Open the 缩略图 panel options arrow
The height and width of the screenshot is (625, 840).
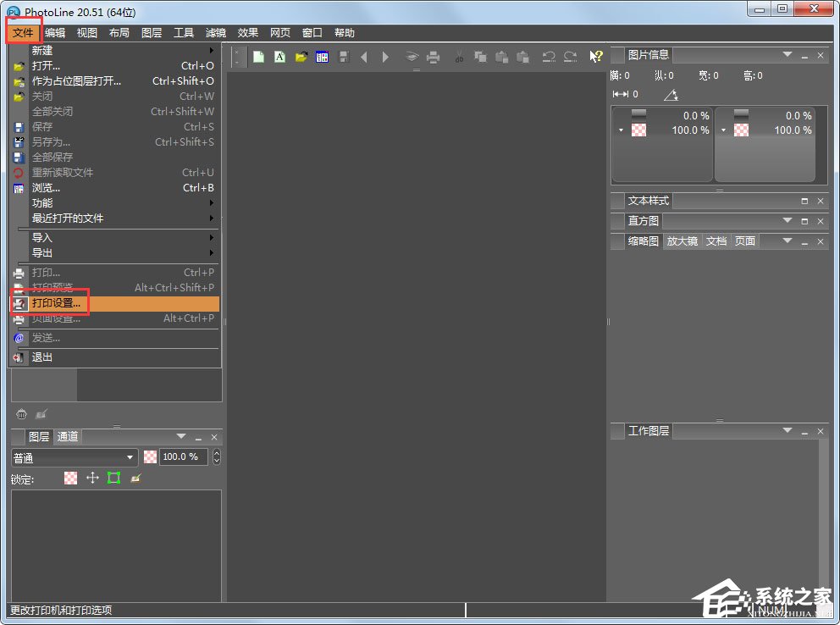[787, 241]
